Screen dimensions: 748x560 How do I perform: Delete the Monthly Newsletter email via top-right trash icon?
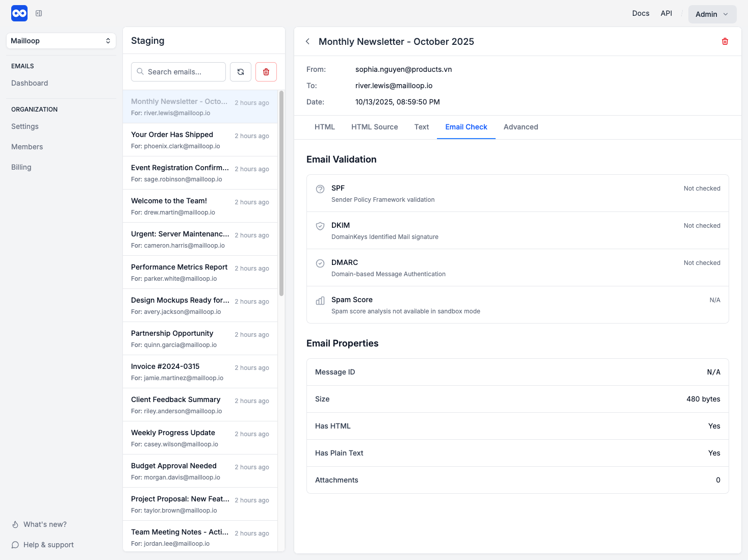tap(725, 41)
